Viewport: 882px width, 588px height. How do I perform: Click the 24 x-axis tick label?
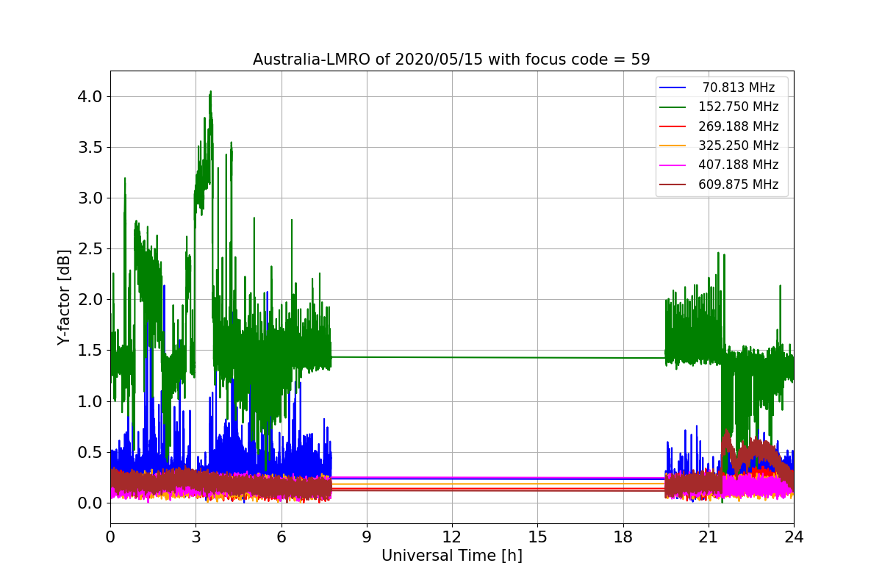click(794, 537)
